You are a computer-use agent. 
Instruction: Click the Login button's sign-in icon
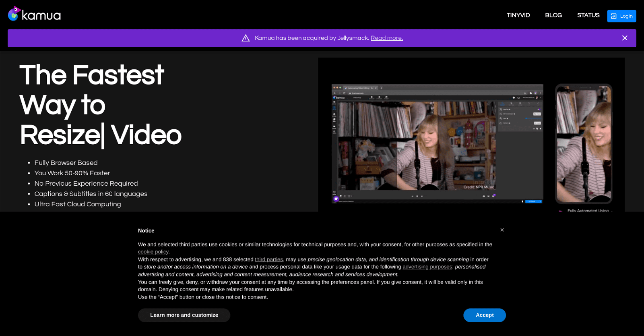pyautogui.click(x=613, y=16)
